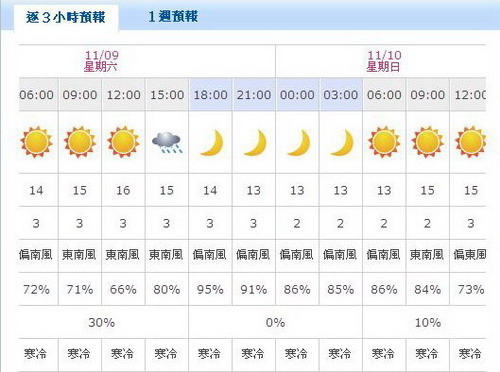The width and height of the screenshot is (500, 372).
Task: Click the sun icon under 11/09 06:00
Action: pos(36,142)
